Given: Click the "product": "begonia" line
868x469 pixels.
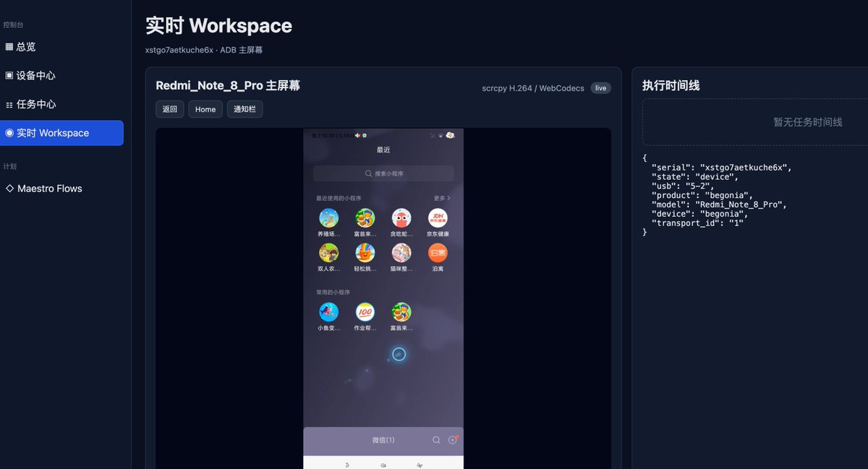Looking at the screenshot, I should click(x=702, y=195).
